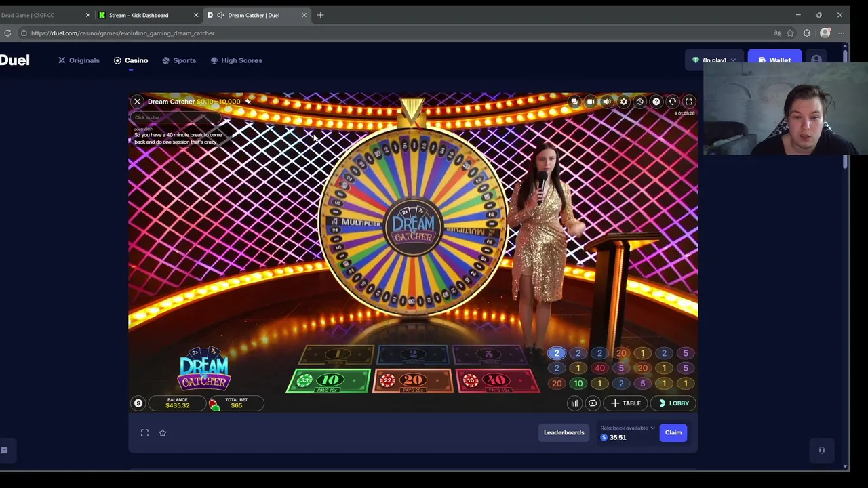
Task: Open the support headset icon in game toolbar
Action: pos(672,102)
